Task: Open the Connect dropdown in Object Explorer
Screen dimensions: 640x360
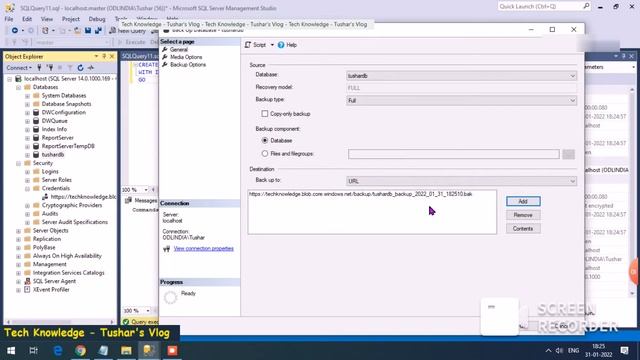Action: click(x=19, y=68)
